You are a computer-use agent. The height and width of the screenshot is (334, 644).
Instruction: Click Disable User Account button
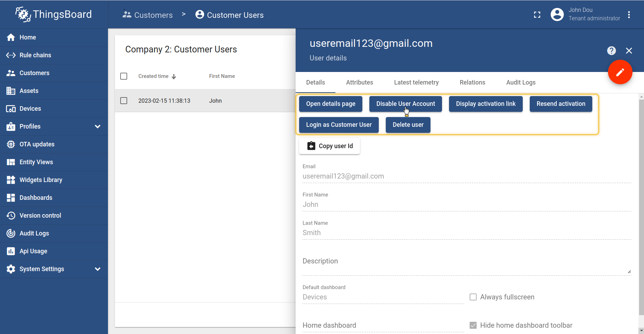(405, 104)
